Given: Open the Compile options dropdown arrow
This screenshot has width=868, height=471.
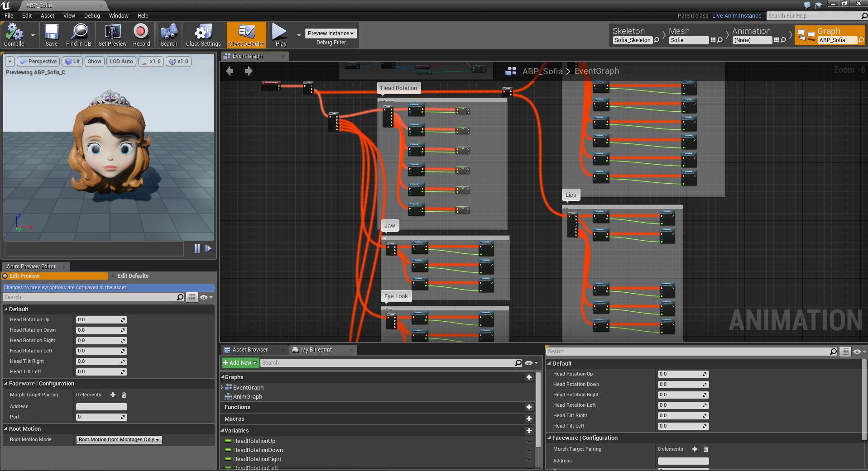Looking at the screenshot, I should coord(33,35).
